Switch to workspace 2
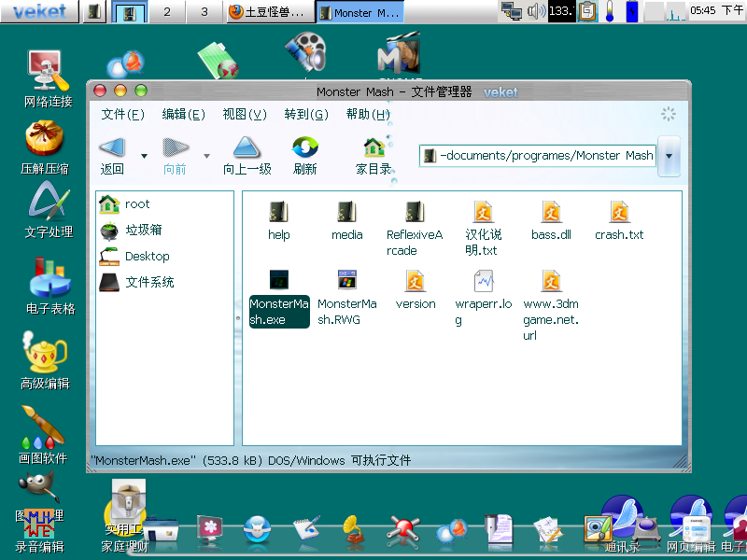Image resolution: width=747 pixels, height=560 pixels. [x=167, y=11]
